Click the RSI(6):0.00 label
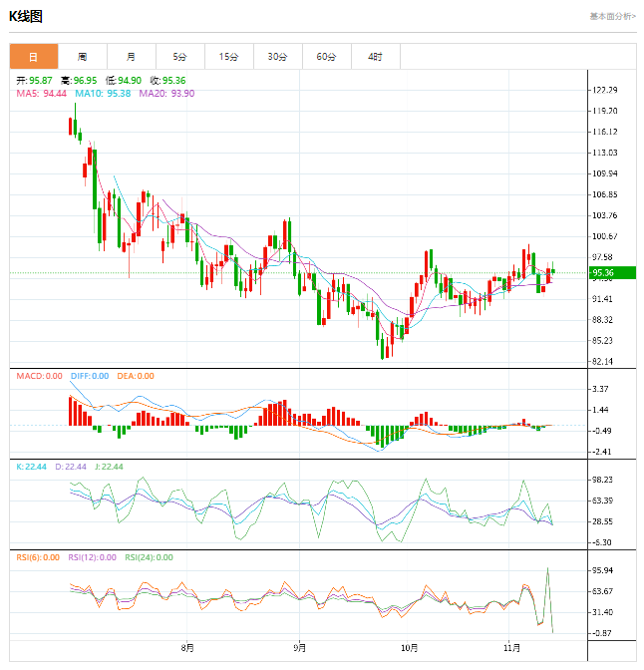 click(x=38, y=557)
